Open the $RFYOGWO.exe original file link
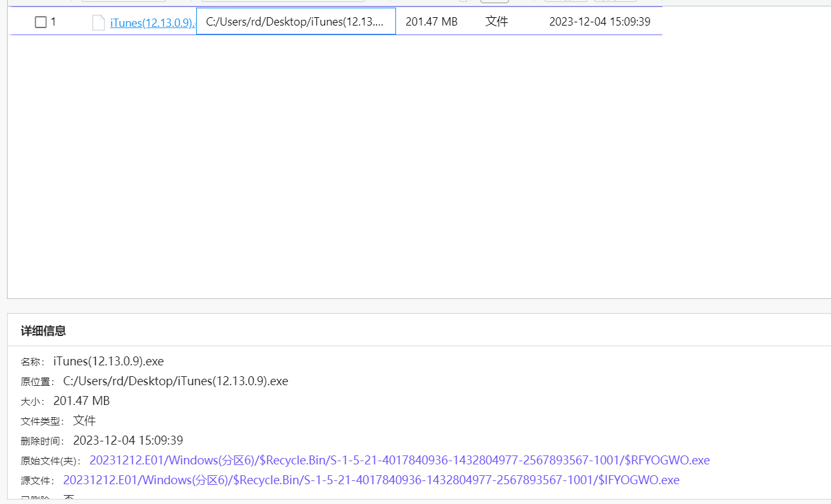The height and width of the screenshot is (504, 831). (x=400, y=460)
